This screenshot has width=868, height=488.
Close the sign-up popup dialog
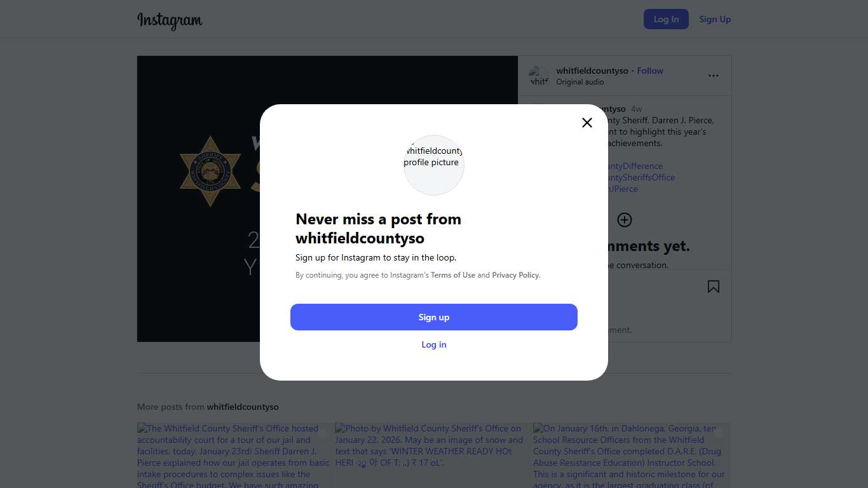587,123
